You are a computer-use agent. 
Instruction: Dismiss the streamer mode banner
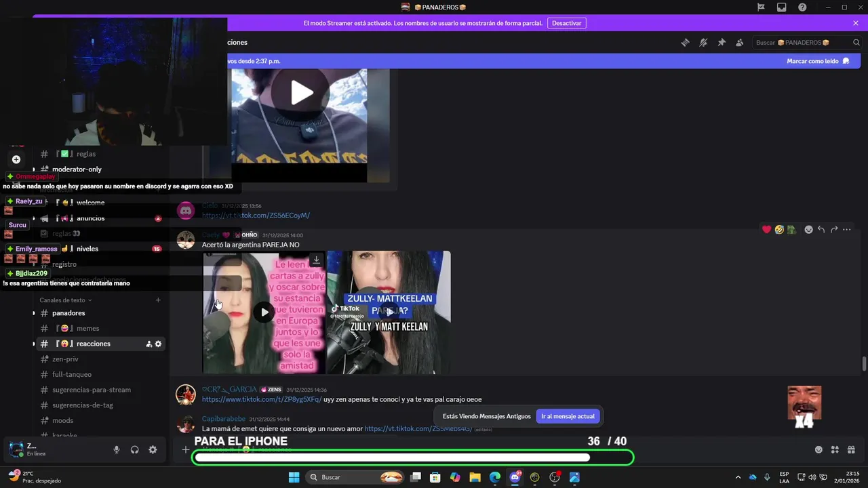[x=856, y=23]
